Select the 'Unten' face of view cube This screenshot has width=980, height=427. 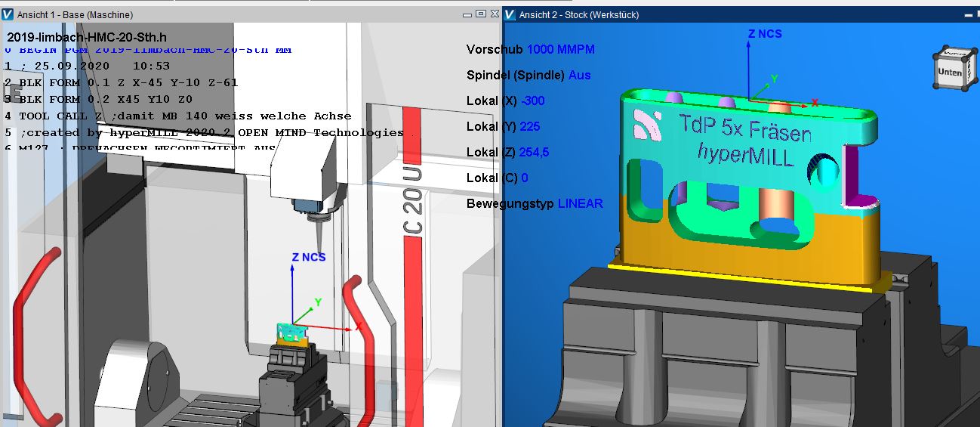[949, 73]
